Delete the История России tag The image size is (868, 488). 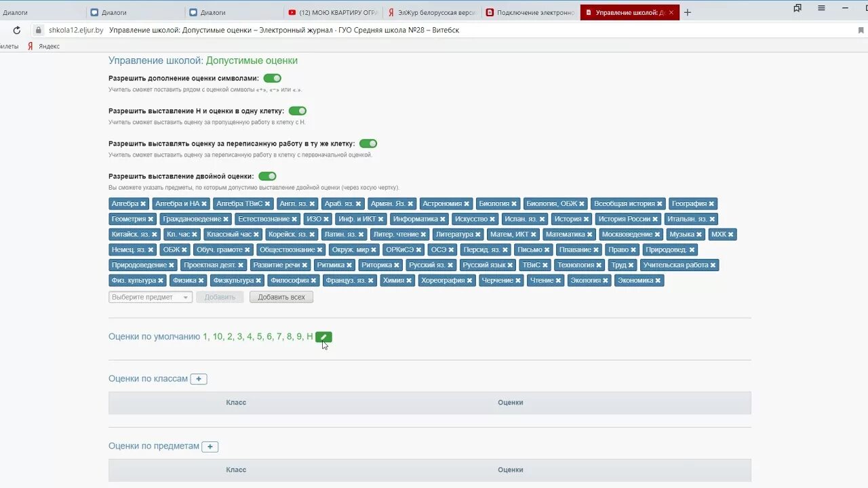[655, 220]
